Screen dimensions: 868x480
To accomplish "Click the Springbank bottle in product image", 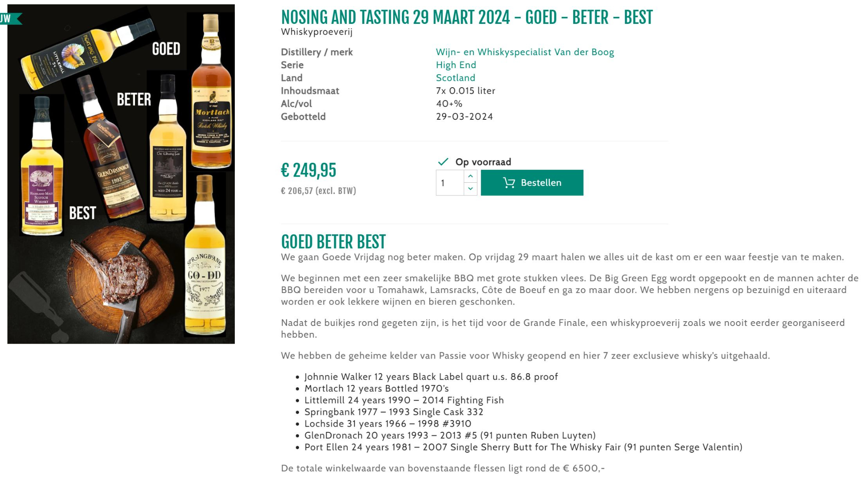I will coord(205,256).
